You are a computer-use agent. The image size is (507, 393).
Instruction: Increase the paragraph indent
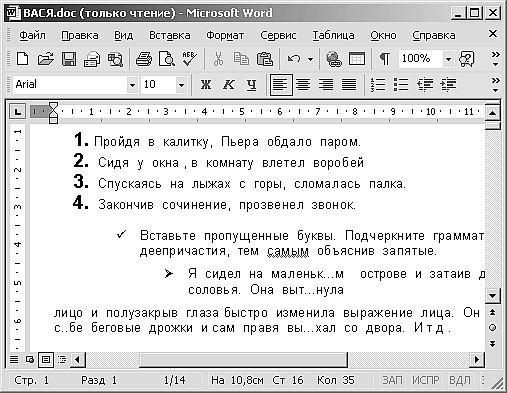[448, 85]
